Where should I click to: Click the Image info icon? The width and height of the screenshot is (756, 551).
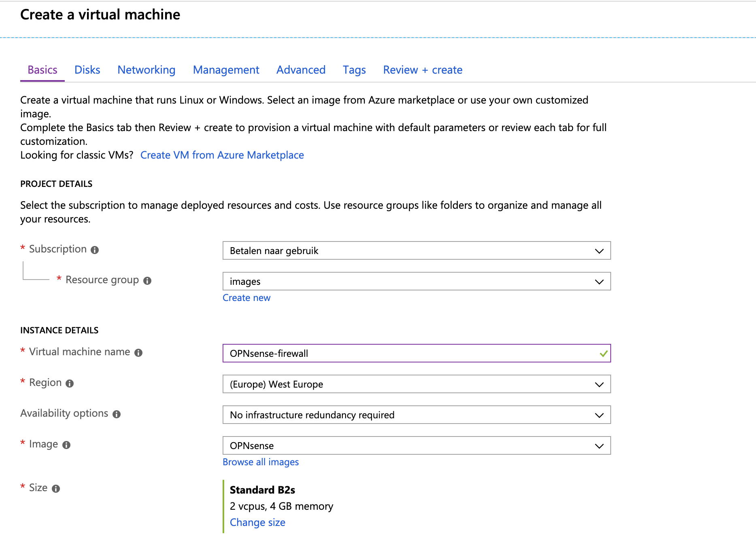coord(66,445)
